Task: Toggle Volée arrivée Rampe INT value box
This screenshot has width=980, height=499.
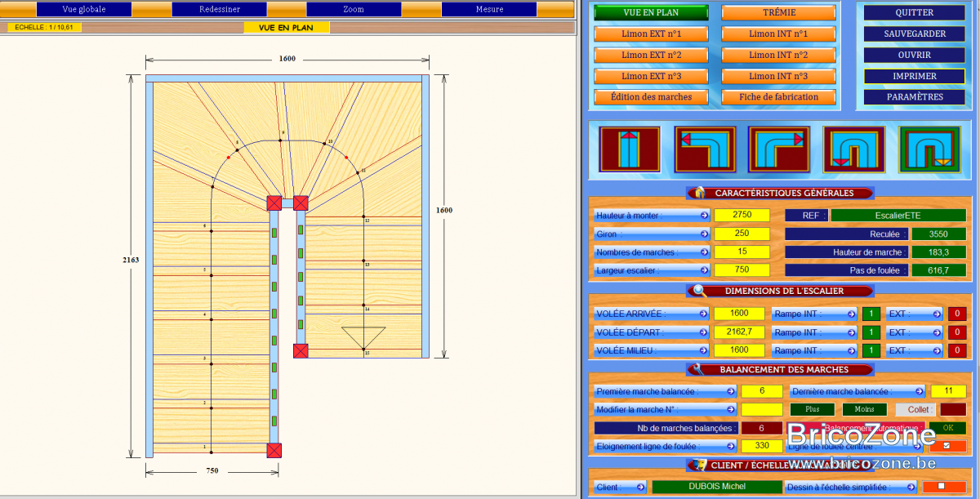Action: pos(872,314)
